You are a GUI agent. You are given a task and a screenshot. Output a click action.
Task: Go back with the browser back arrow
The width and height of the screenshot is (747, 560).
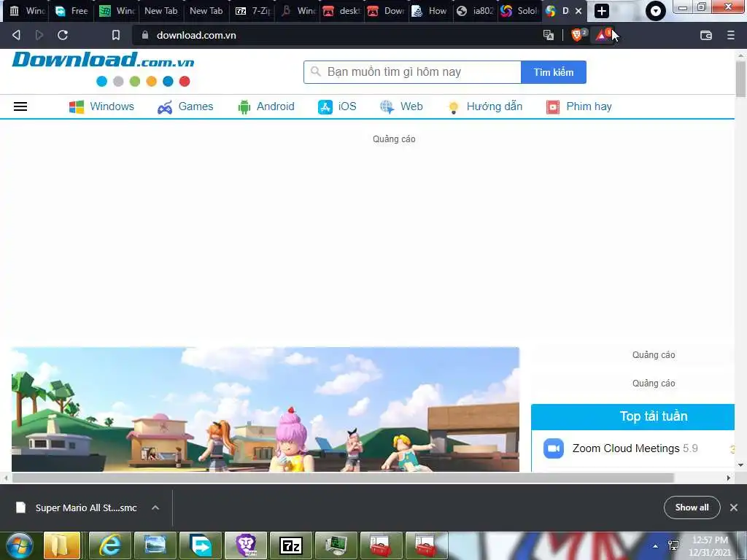pyautogui.click(x=16, y=35)
